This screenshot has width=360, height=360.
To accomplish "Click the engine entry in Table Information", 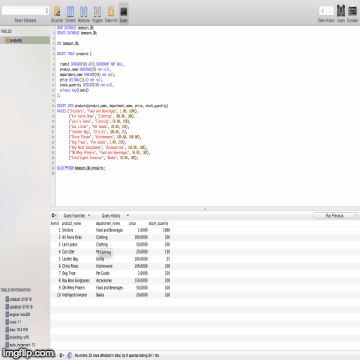I will click(x=18, y=314).
